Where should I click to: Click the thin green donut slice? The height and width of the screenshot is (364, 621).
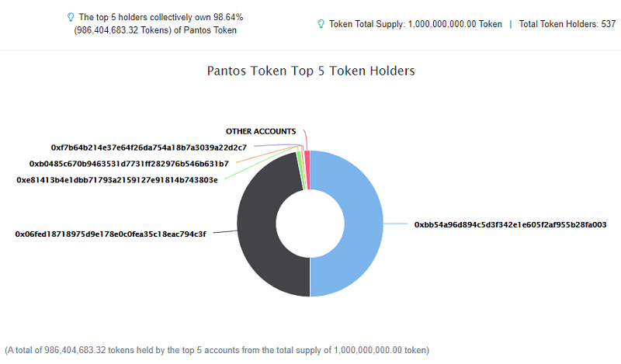(x=299, y=159)
